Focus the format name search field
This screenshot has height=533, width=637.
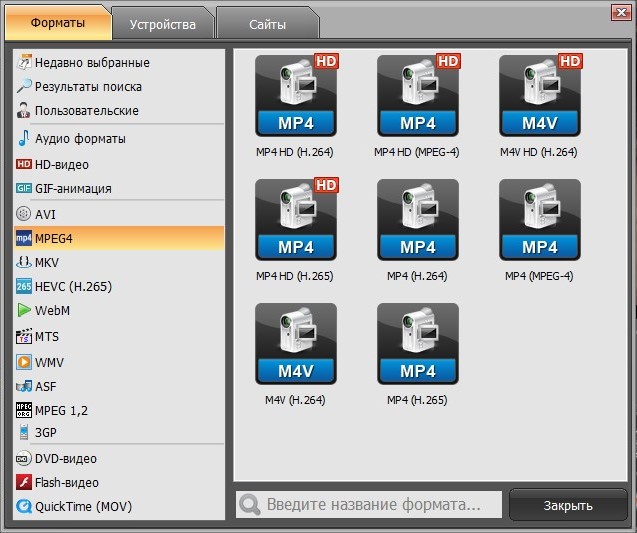pyautogui.click(x=368, y=505)
